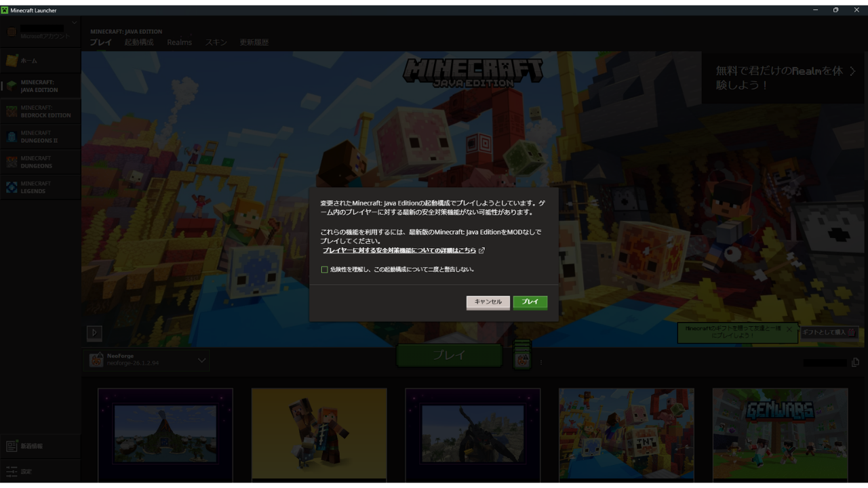Click the Realm promo banner arrow
Screen dimensions: 868x488
(852, 71)
